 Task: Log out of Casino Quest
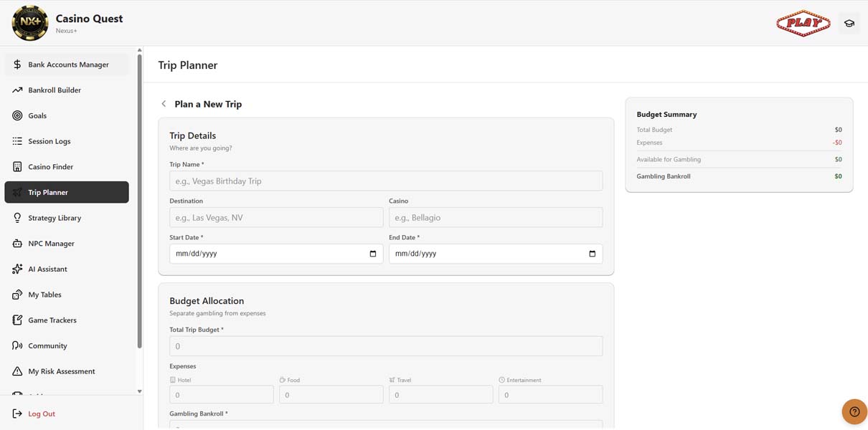[x=41, y=414]
